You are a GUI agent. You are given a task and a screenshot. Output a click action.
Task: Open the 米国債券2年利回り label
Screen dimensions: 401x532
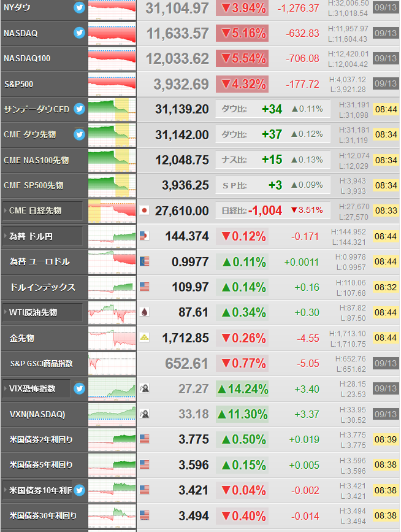(41, 440)
